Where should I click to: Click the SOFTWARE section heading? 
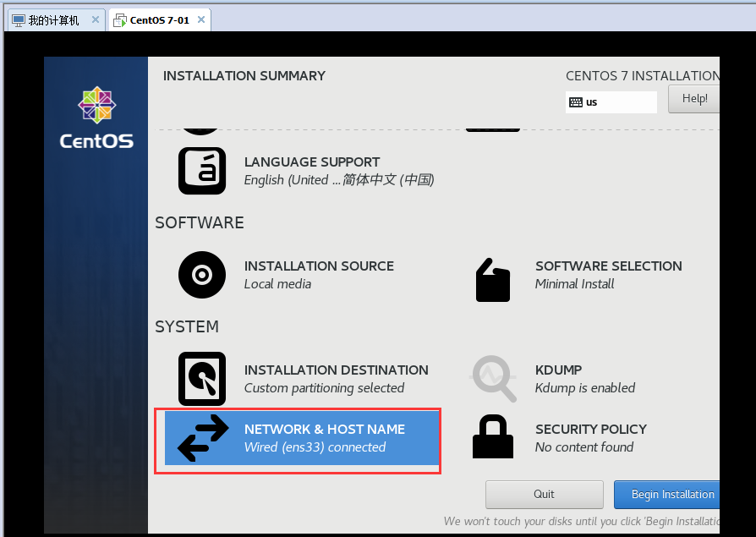[x=199, y=222]
